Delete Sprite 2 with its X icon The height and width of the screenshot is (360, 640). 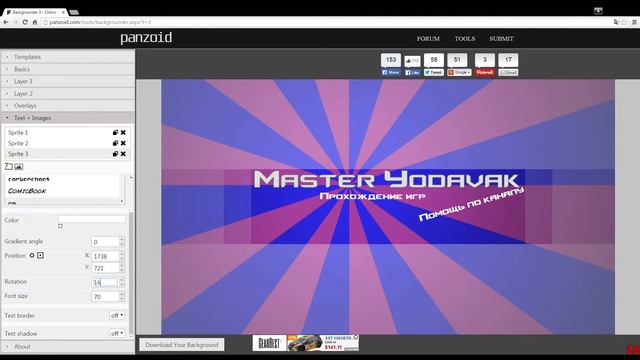click(x=123, y=143)
